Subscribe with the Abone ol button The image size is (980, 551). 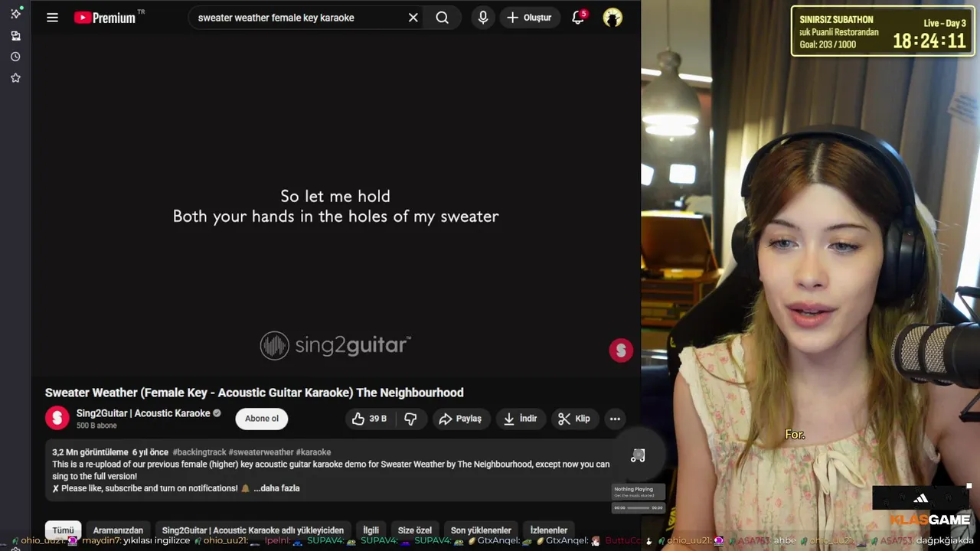[x=262, y=418]
